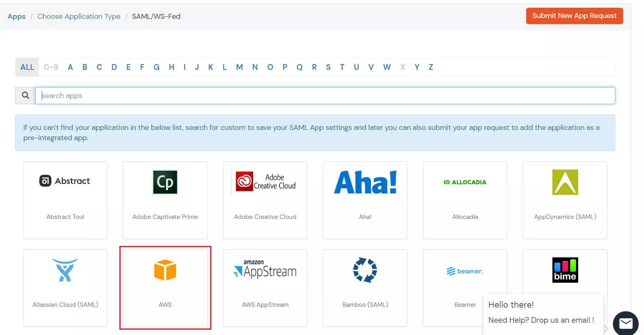
Task: Filter apps by letter C
Action: [99, 67]
